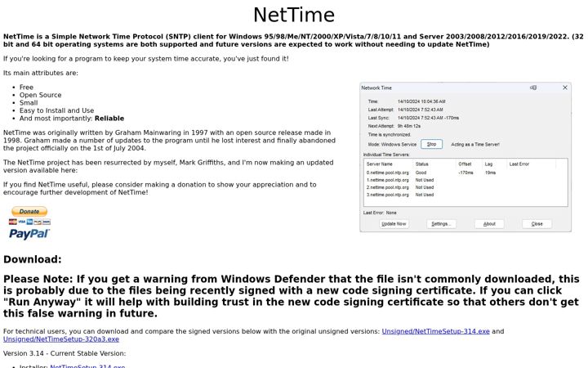588x368 pixels.
Task: Click the X icon of Network Time window
Action: point(565,88)
